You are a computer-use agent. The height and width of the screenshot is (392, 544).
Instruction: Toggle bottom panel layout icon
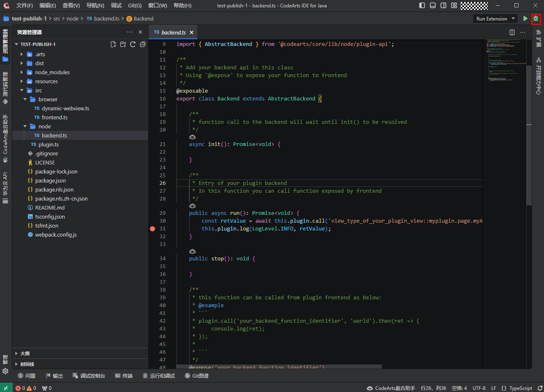(433, 5)
